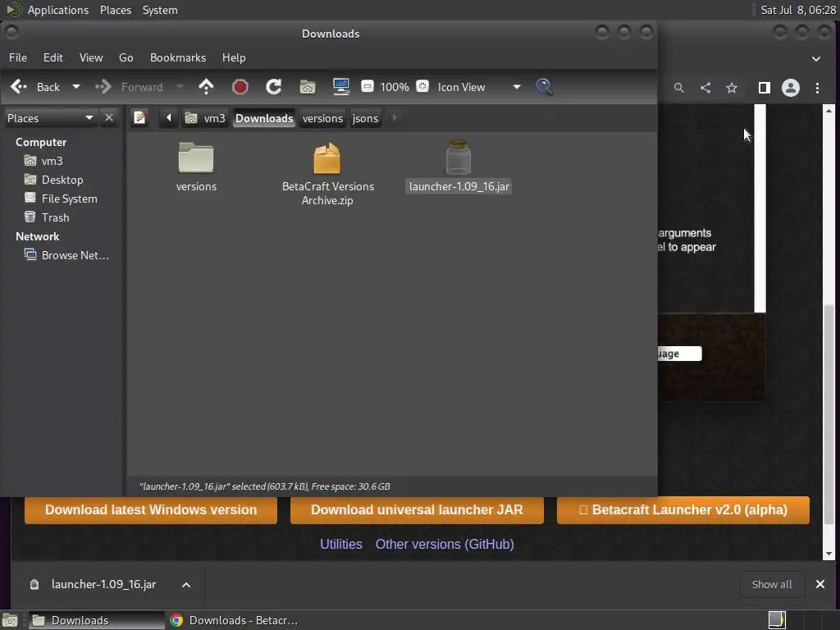840x630 pixels.
Task: Toggle text-based location entry icon
Action: click(x=139, y=118)
